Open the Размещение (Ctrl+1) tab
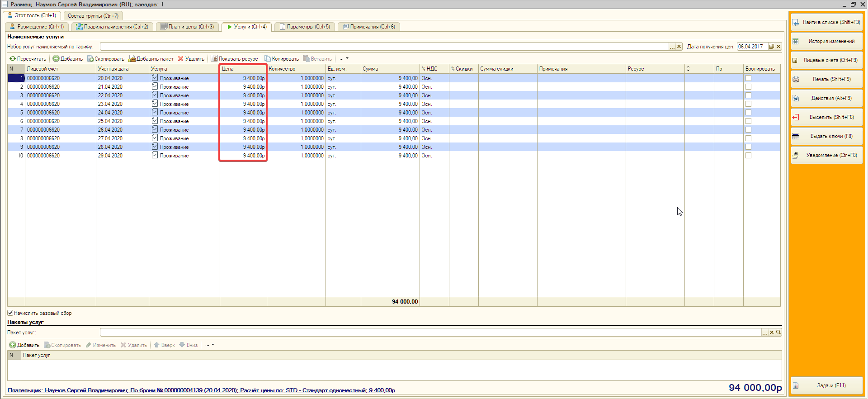868x399 pixels. pos(37,27)
